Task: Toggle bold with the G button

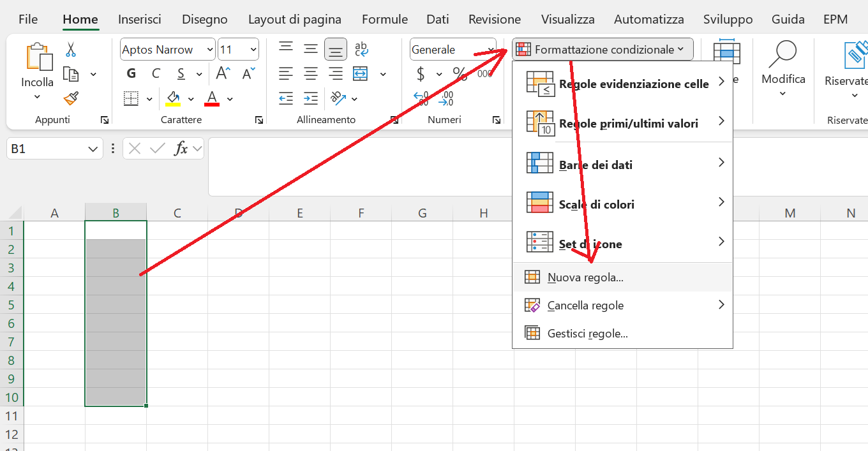Action: 131,74
